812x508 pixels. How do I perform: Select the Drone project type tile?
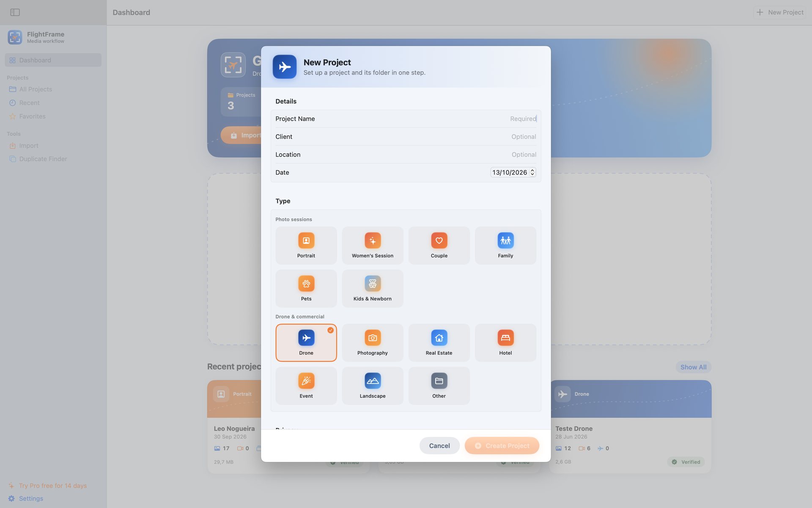tap(306, 343)
